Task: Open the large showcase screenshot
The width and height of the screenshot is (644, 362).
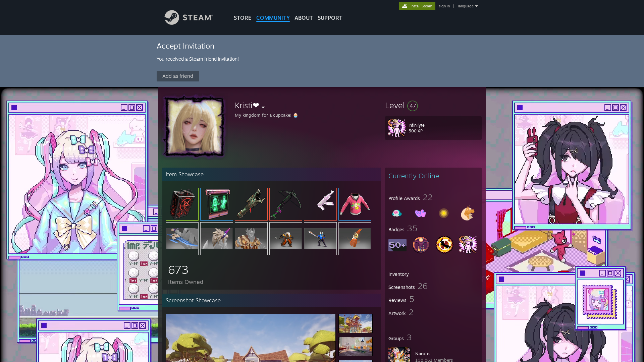Action: 251,338
